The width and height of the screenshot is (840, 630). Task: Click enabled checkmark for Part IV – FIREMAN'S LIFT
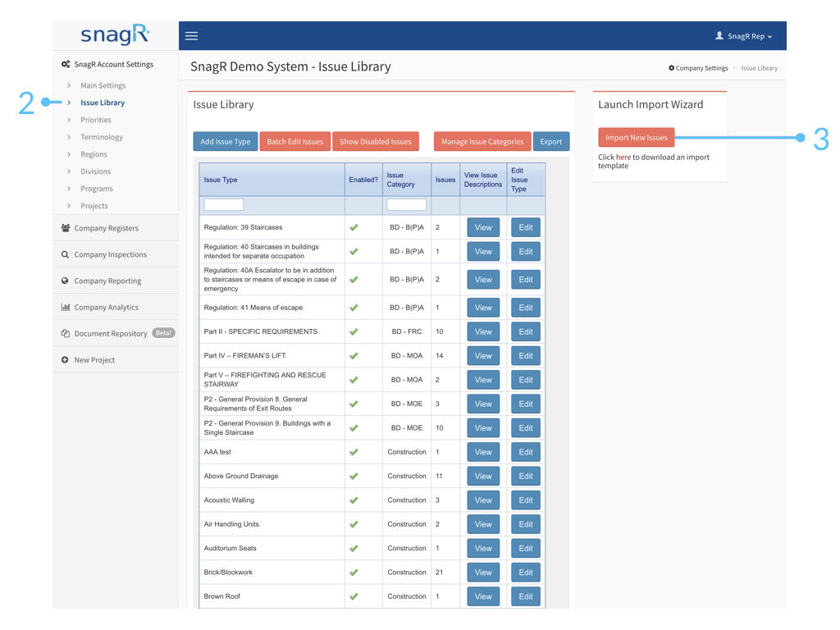[354, 356]
